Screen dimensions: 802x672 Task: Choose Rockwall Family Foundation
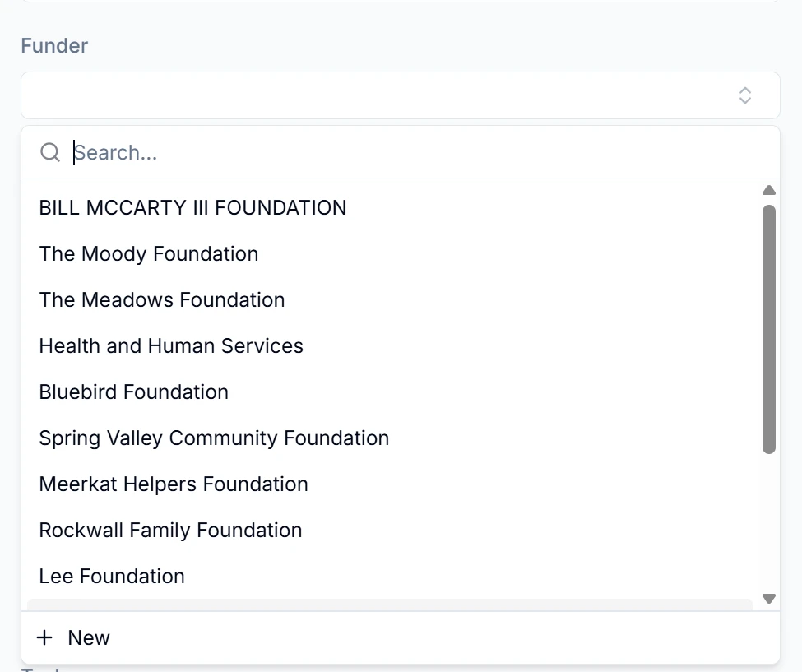pyautogui.click(x=170, y=531)
